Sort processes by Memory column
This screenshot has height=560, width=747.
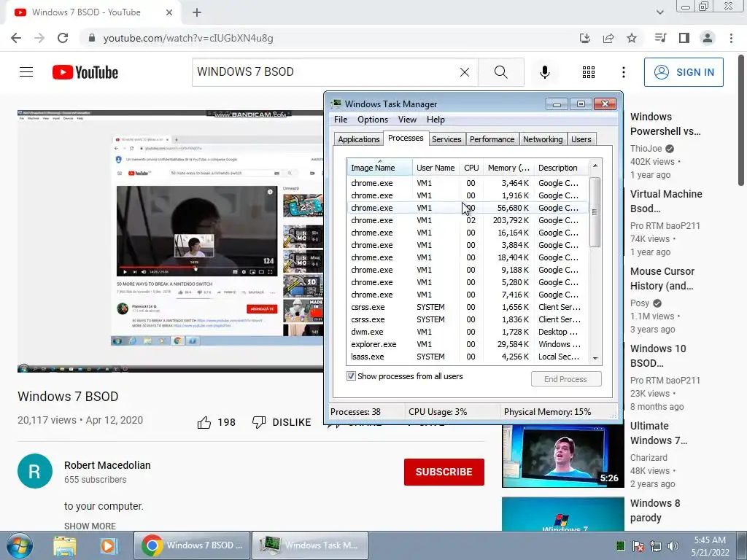508,168
